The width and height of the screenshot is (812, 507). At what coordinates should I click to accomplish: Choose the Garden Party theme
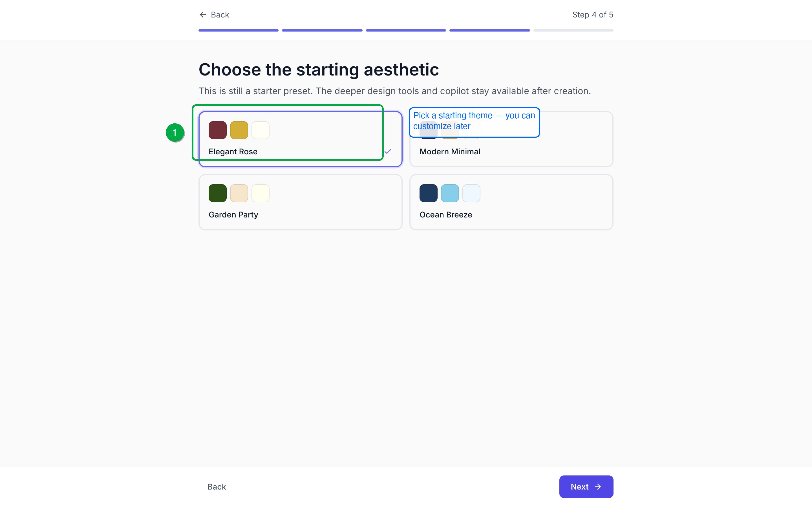tap(300, 202)
